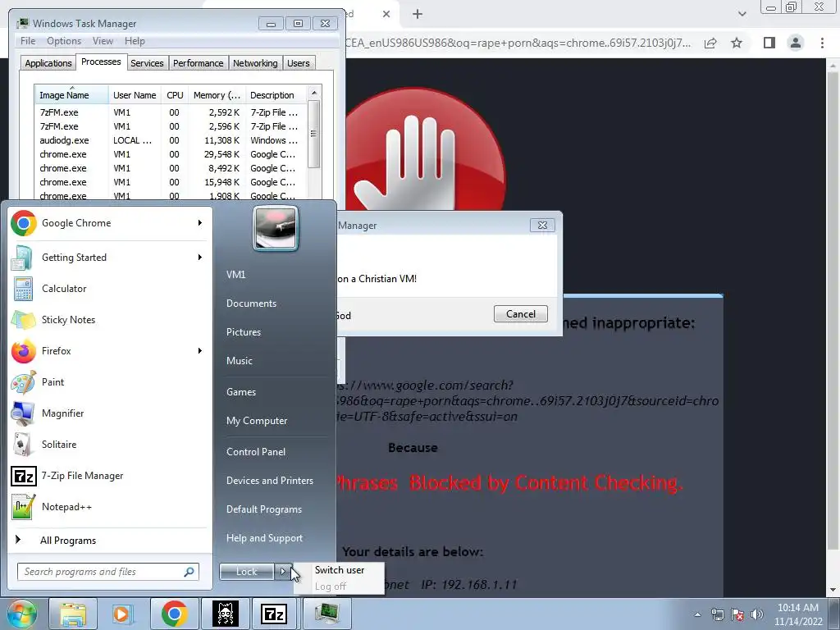Click the Windows Start orb
The height and width of the screenshot is (630, 840).
click(x=21, y=614)
